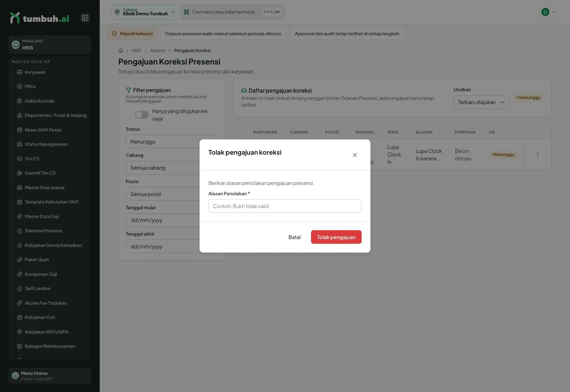Go to Absensi breadcrumb link
Viewport: 570px width, 392px height.
158,51
